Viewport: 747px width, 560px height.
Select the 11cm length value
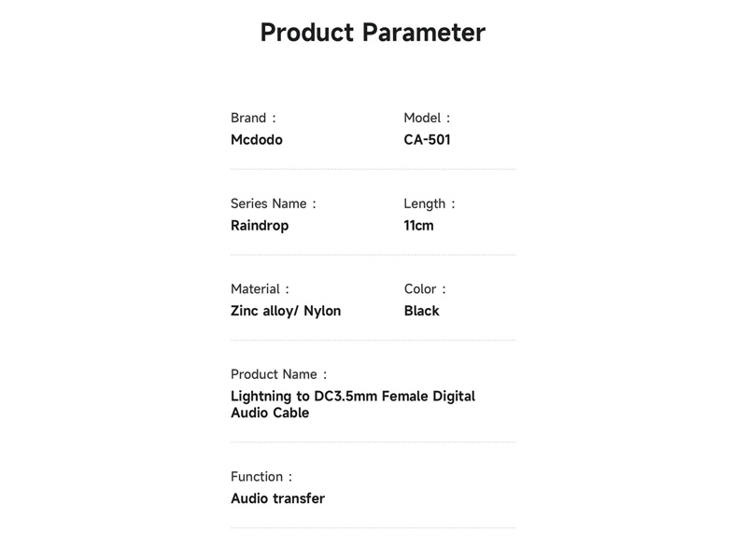[418, 226]
